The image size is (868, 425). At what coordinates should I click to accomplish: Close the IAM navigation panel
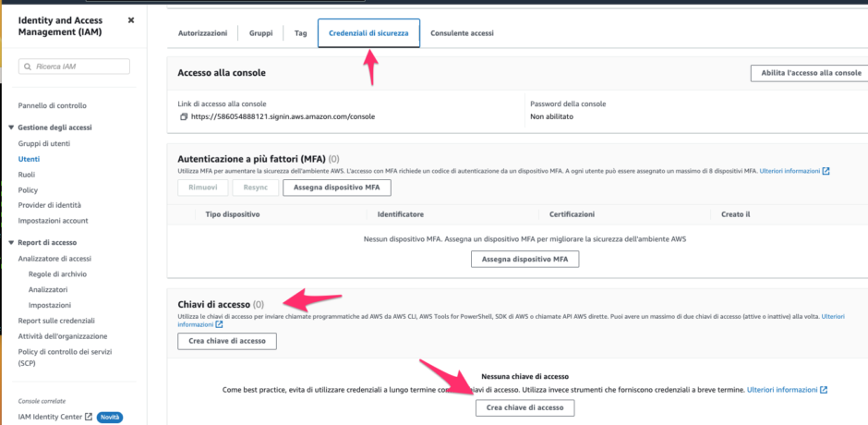(x=130, y=20)
